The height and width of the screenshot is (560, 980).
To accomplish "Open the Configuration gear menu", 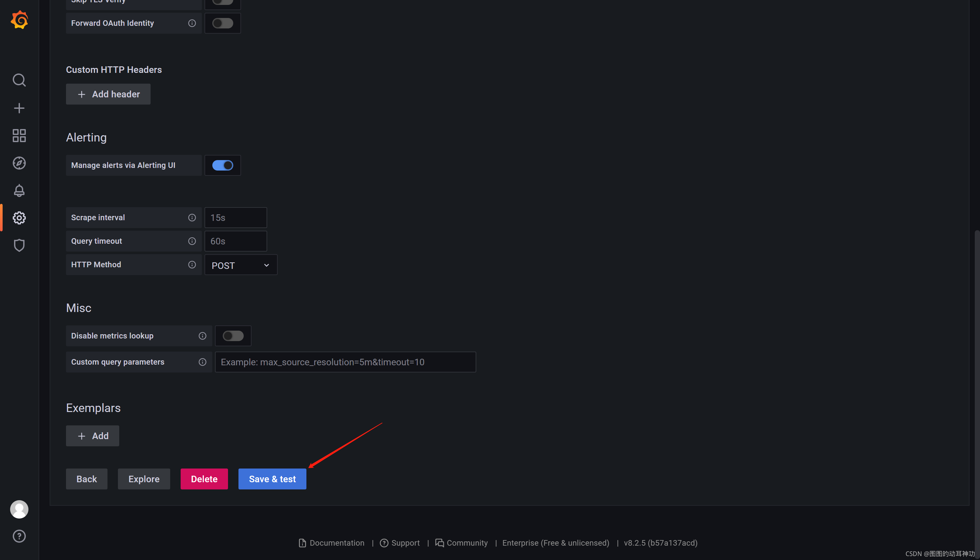I will coord(19,218).
